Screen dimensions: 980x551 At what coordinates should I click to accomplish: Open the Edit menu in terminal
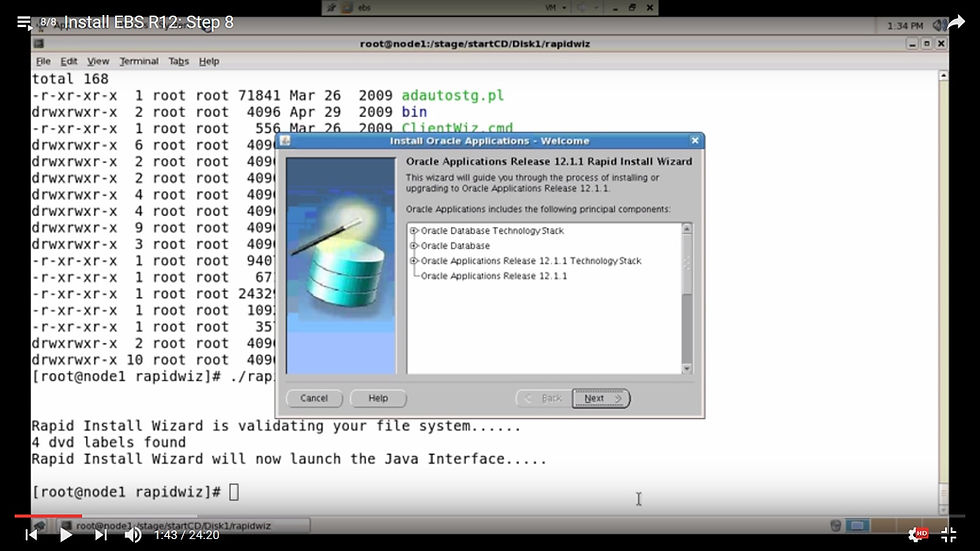(69, 61)
